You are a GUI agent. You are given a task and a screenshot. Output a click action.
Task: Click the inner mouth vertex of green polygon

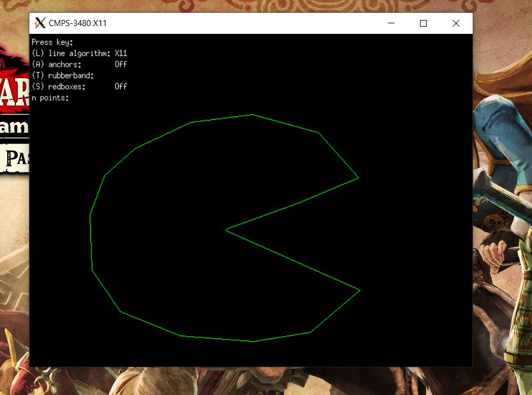[226, 230]
